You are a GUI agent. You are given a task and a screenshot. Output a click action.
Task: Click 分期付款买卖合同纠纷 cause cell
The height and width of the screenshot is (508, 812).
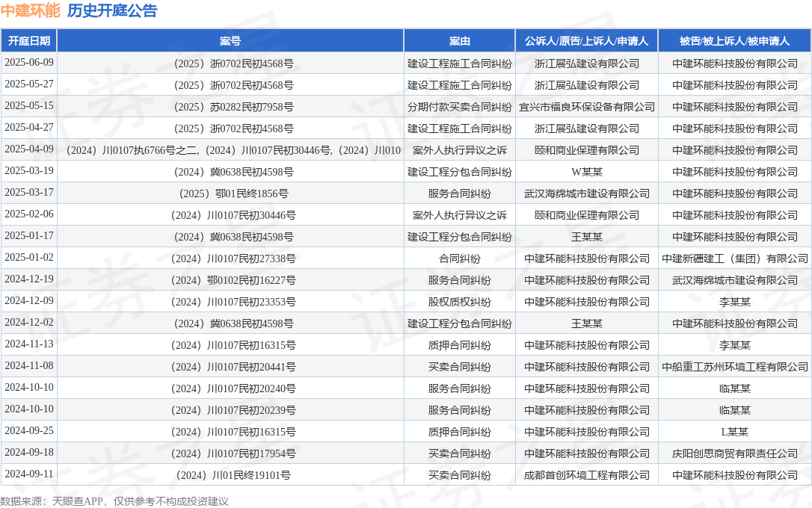[x=459, y=107]
